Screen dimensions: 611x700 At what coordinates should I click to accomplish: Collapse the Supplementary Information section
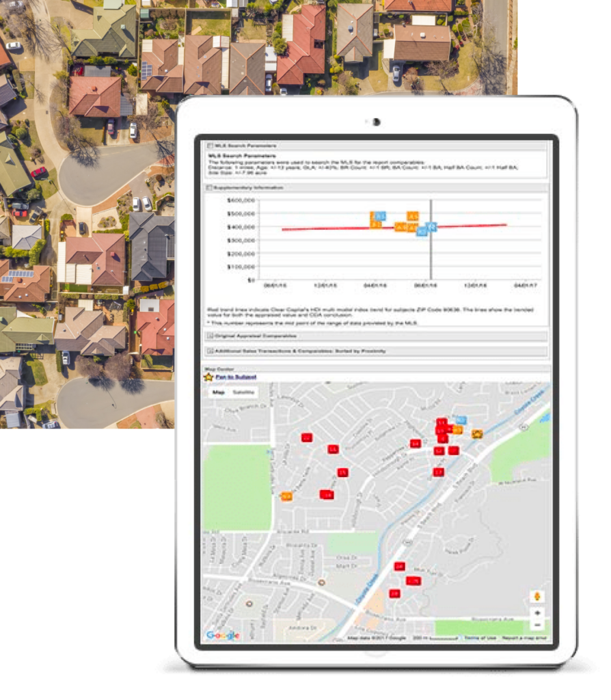coord(210,187)
